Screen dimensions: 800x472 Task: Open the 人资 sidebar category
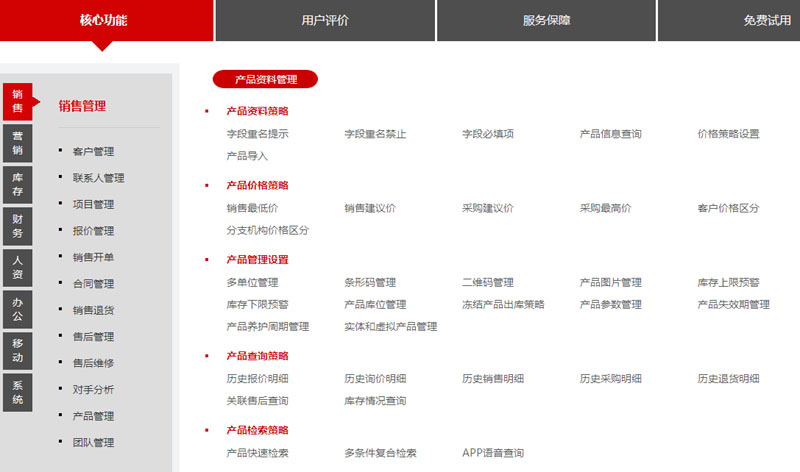tap(18, 267)
